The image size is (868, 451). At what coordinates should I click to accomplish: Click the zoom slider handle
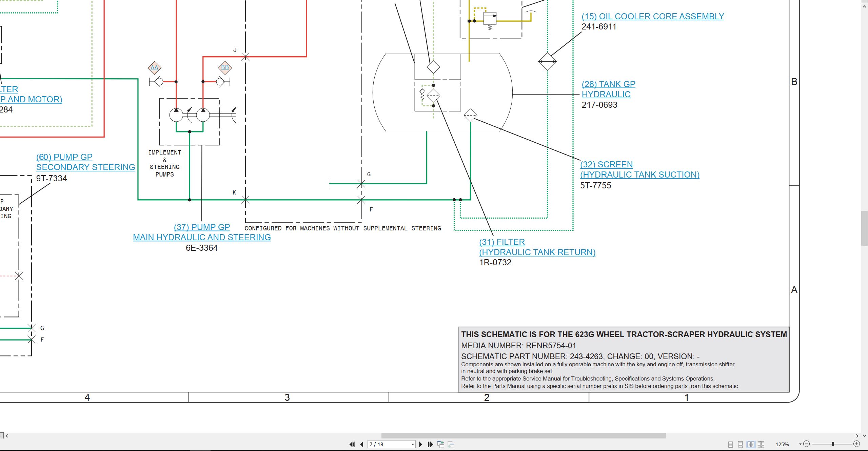point(833,444)
